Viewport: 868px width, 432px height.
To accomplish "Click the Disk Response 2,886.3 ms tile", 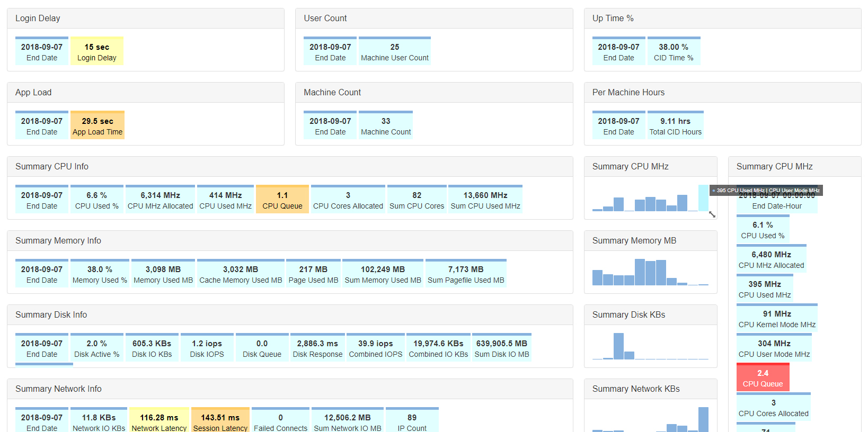I will click(318, 347).
